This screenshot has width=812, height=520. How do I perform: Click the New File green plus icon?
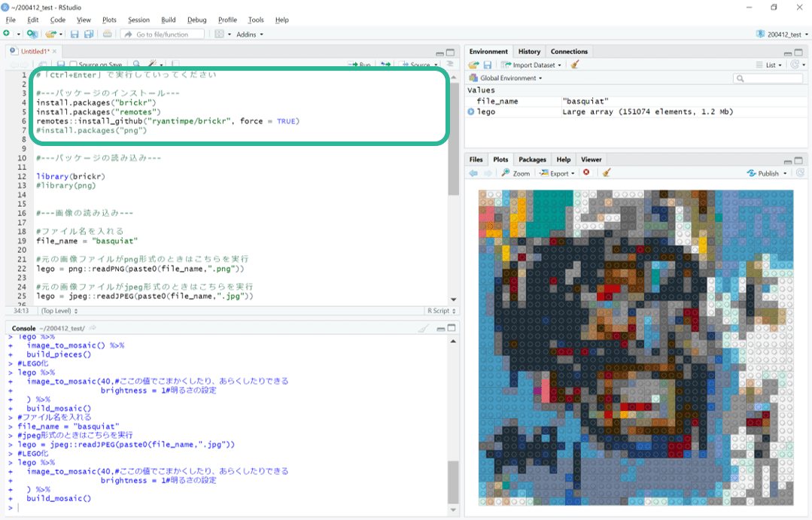[7, 34]
